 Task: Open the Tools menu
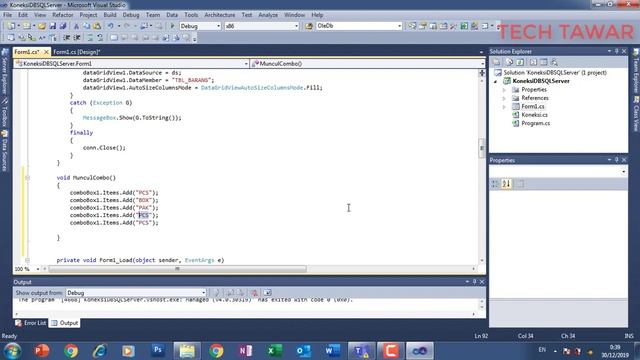pyautogui.click(x=191, y=15)
